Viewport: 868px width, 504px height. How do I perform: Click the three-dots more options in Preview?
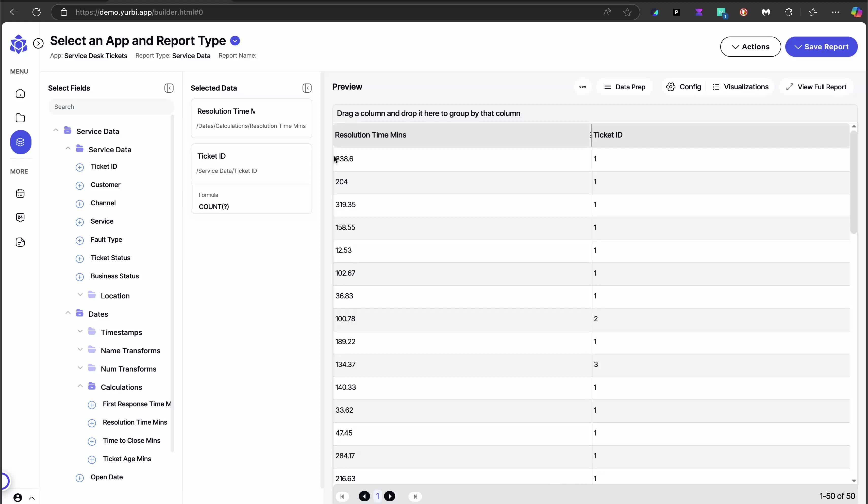pyautogui.click(x=582, y=87)
